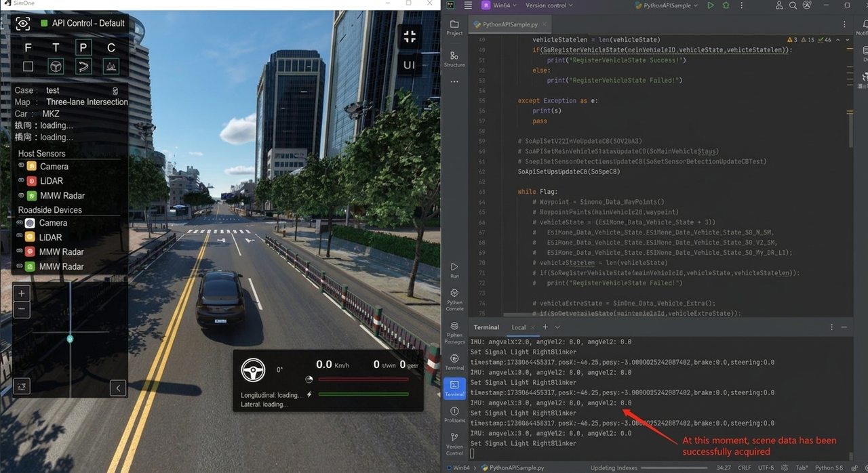Select the T view mode in SimOne
Image resolution: width=868 pixels, height=473 pixels.
click(56, 48)
